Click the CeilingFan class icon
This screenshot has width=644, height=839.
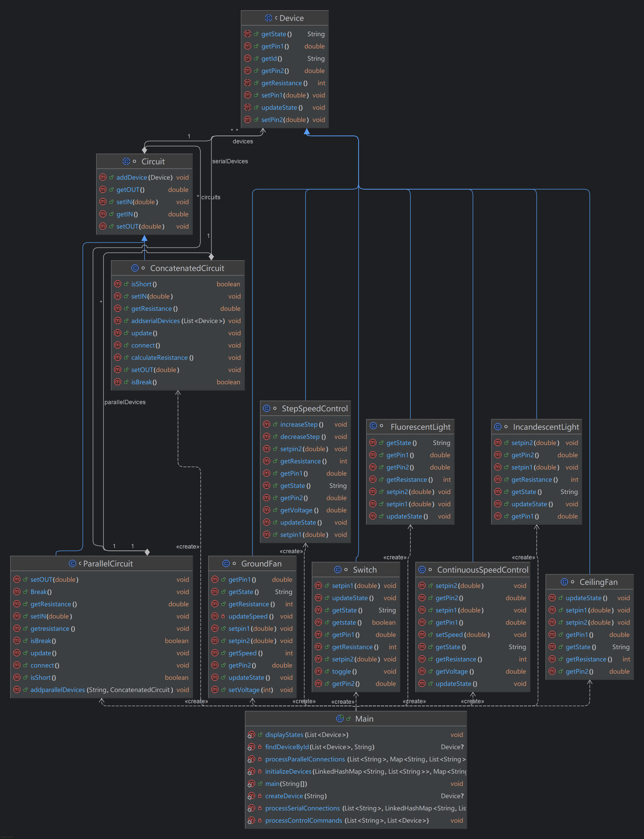564,582
